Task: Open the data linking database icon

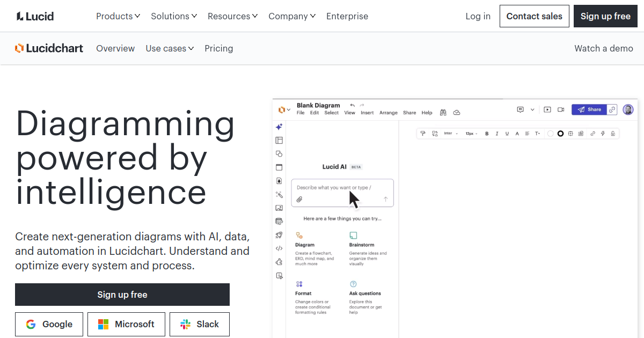Action: point(279,222)
